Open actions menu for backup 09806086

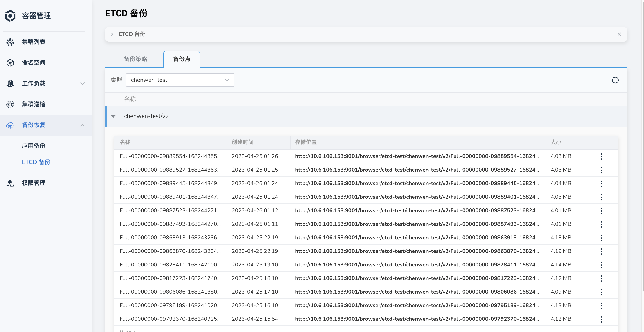(x=601, y=292)
